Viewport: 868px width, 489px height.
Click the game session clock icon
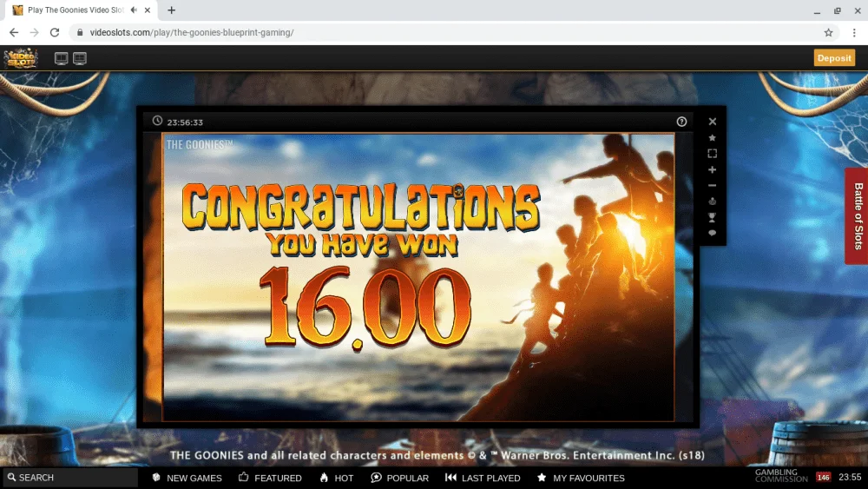[x=157, y=121]
